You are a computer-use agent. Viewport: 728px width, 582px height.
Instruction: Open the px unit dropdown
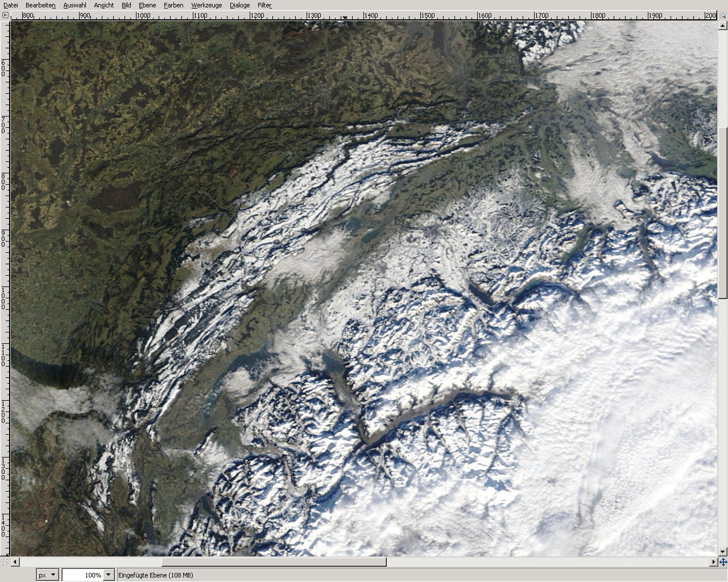point(48,575)
